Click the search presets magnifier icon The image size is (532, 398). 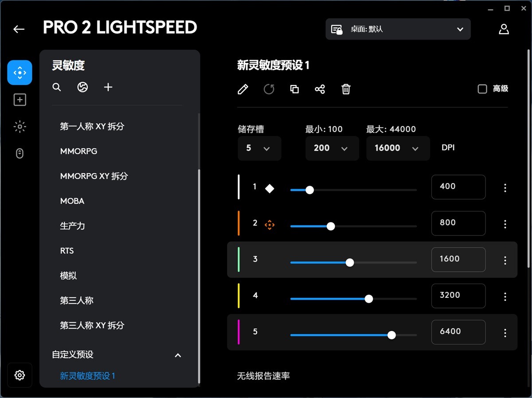(57, 87)
